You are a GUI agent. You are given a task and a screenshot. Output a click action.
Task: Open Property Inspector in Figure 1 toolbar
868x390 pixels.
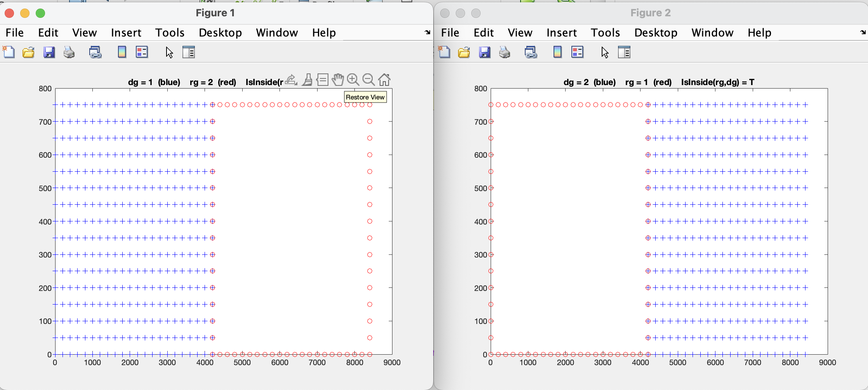[189, 52]
